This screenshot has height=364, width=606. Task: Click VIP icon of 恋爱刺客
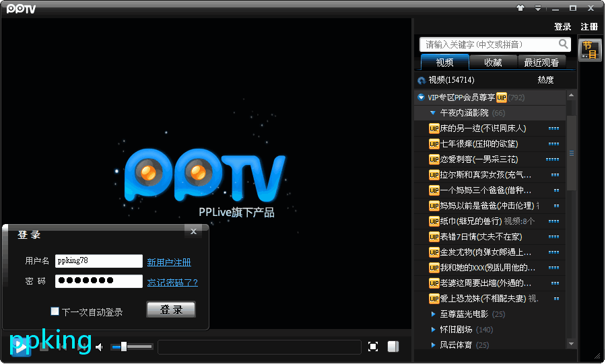[434, 159]
